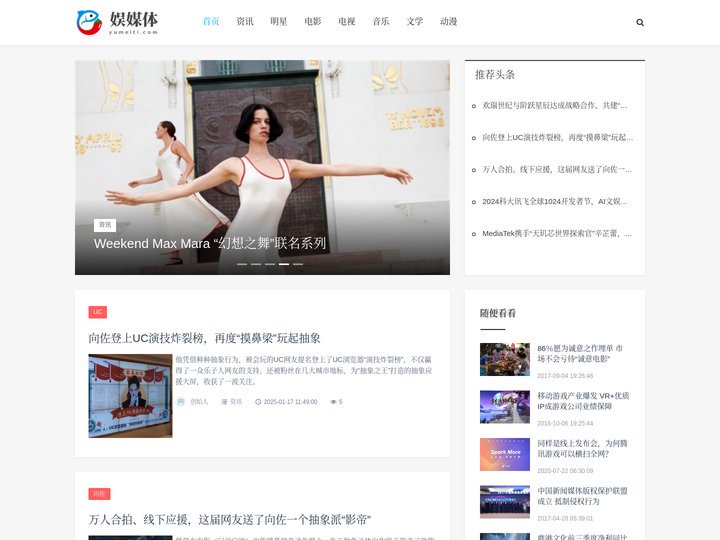Click the author avatar icon beside 创始人
The image size is (720, 540).
(x=181, y=402)
